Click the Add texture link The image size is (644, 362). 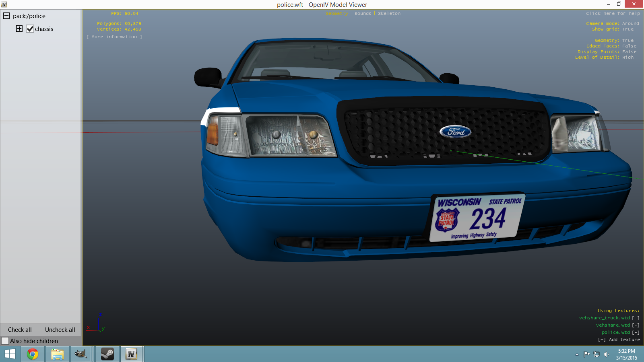click(x=619, y=340)
